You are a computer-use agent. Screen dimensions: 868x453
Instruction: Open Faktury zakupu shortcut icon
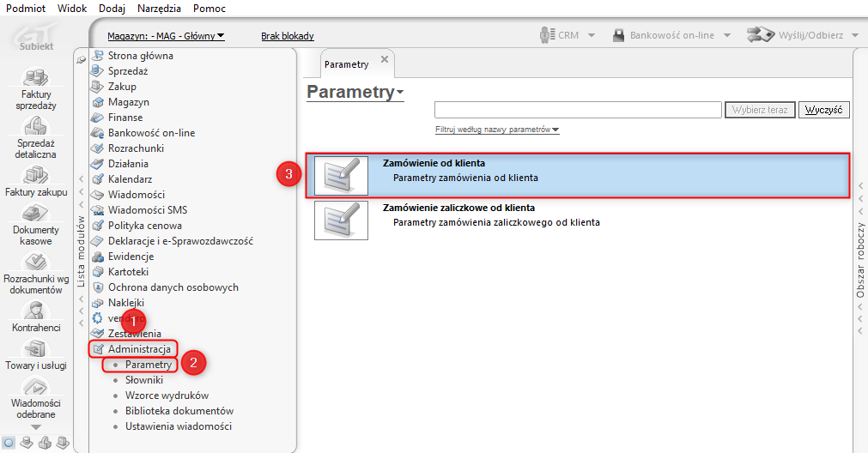coord(36,175)
